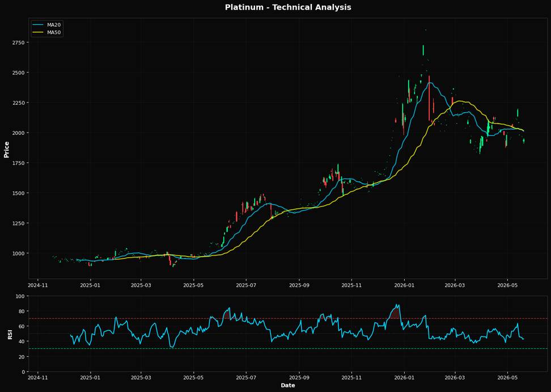Click the RSI 0 tick label
The image size is (551, 392).
point(23,372)
